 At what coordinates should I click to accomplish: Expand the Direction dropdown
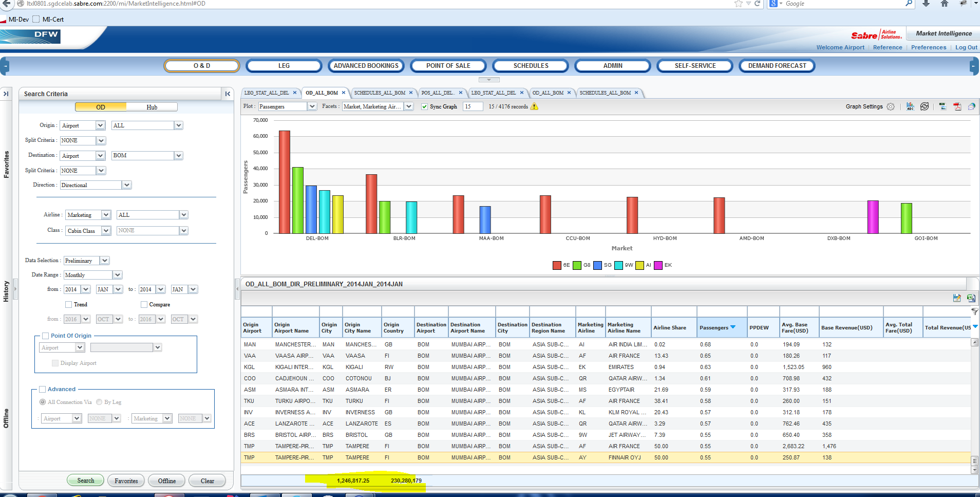pyautogui.click(x=127, y=185)
